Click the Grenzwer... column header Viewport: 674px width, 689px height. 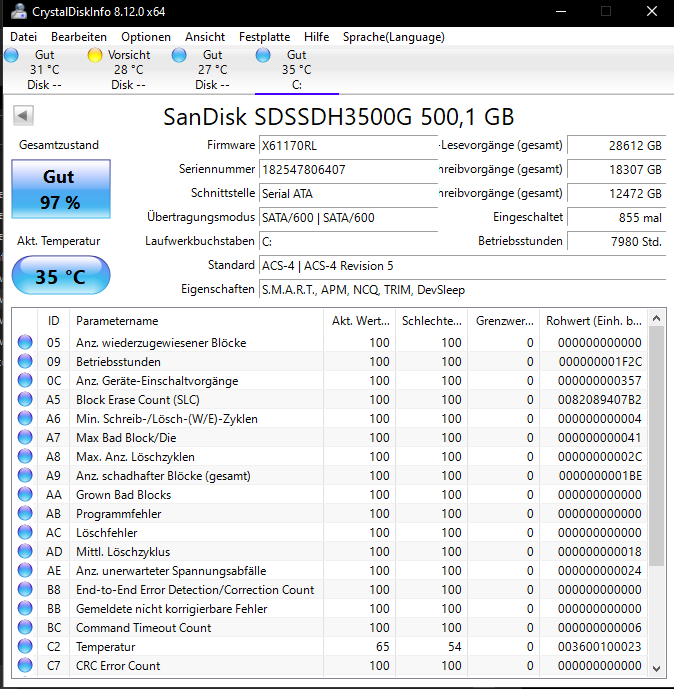[504, 321]
